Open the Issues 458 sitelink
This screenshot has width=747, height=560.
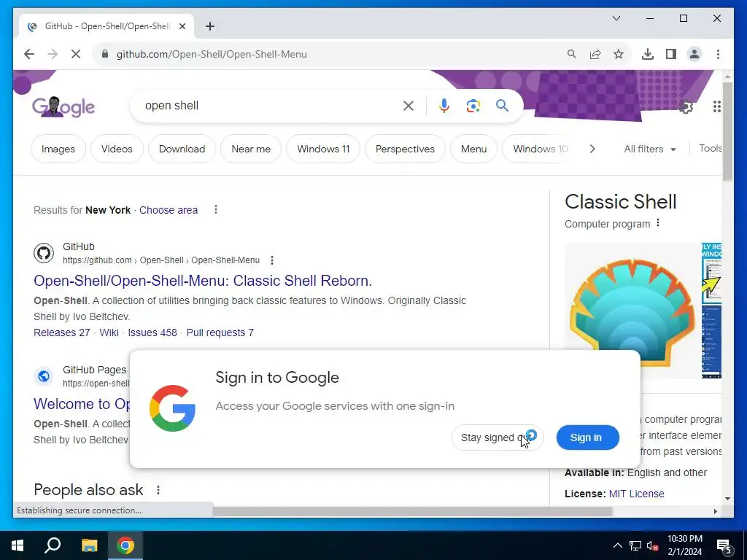point(152,332)
